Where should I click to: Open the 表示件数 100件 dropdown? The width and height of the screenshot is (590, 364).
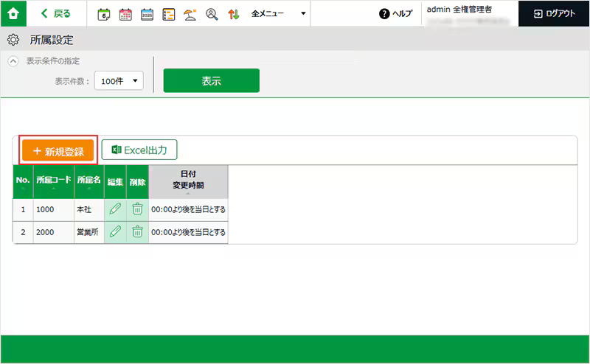click(119, 82)
